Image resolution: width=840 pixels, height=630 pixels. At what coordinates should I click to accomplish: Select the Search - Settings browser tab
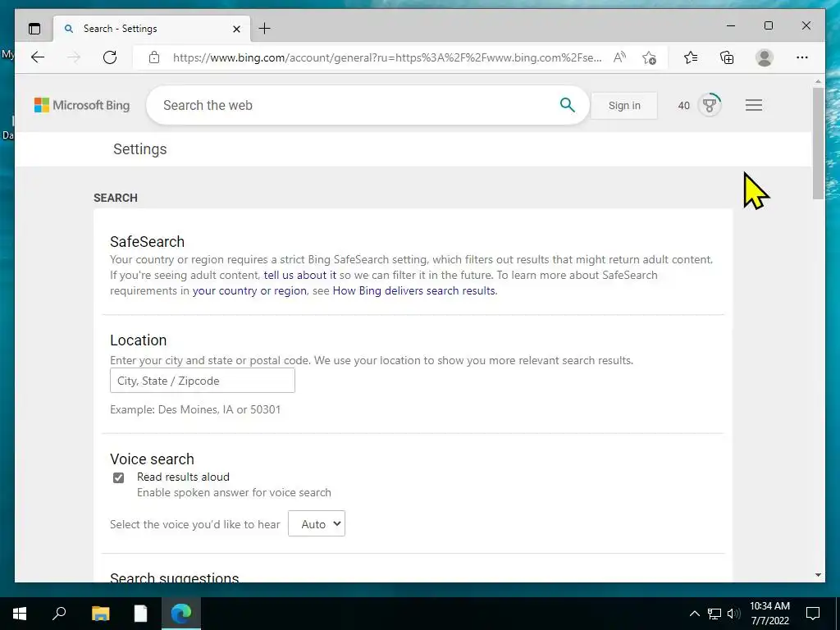tap(152, 29)
